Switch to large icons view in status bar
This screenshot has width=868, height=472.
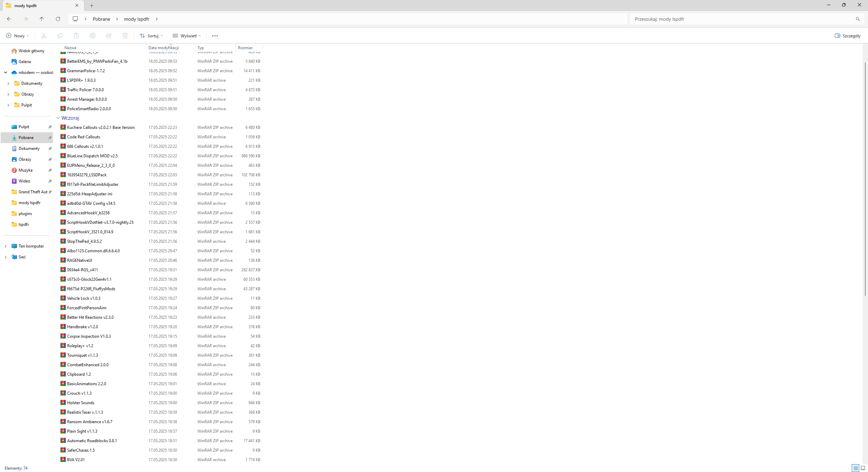tap(863, 468)
